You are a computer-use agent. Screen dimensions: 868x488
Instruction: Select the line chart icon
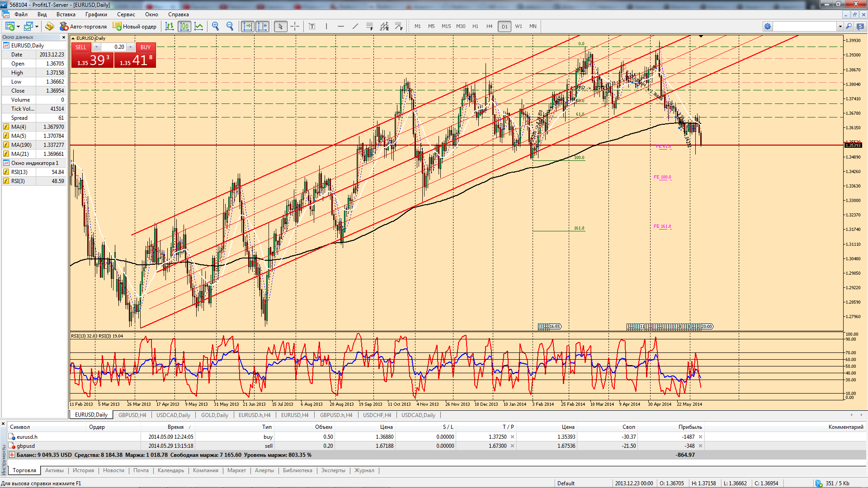pyautogui.click(x=199, y=26)
